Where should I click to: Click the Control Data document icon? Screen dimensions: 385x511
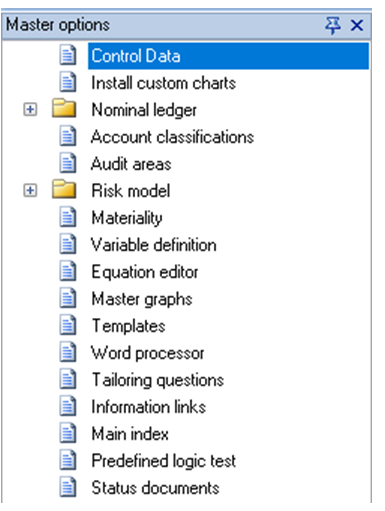tap(68, 55)
